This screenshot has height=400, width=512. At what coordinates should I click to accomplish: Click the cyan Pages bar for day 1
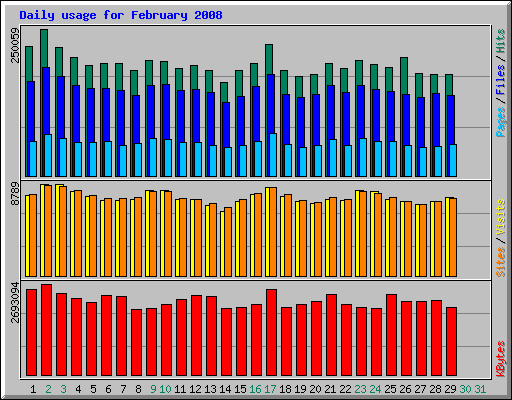33,159
